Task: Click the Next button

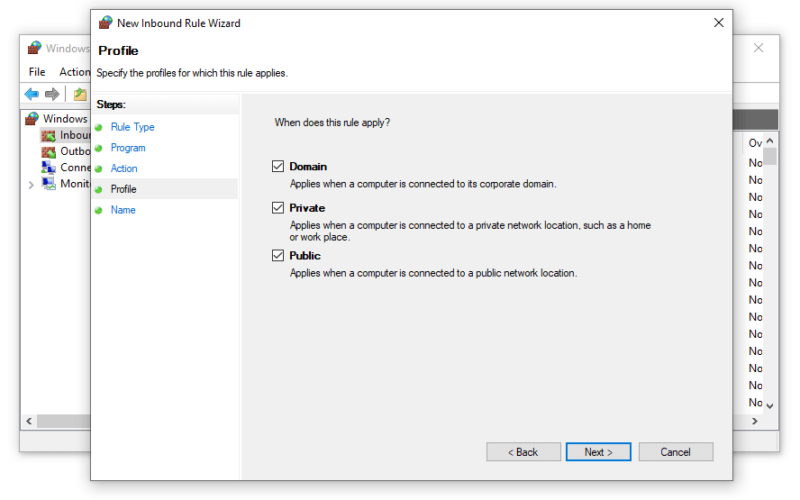Action: tap(598, 452)
